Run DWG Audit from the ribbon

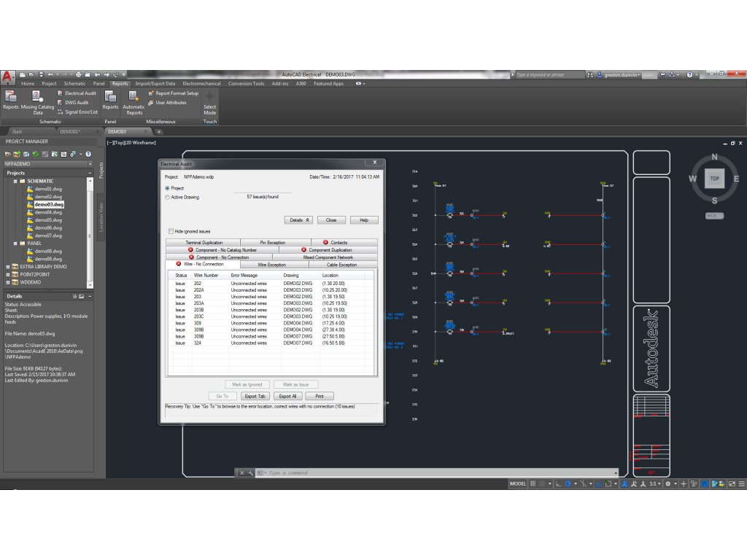73,102
